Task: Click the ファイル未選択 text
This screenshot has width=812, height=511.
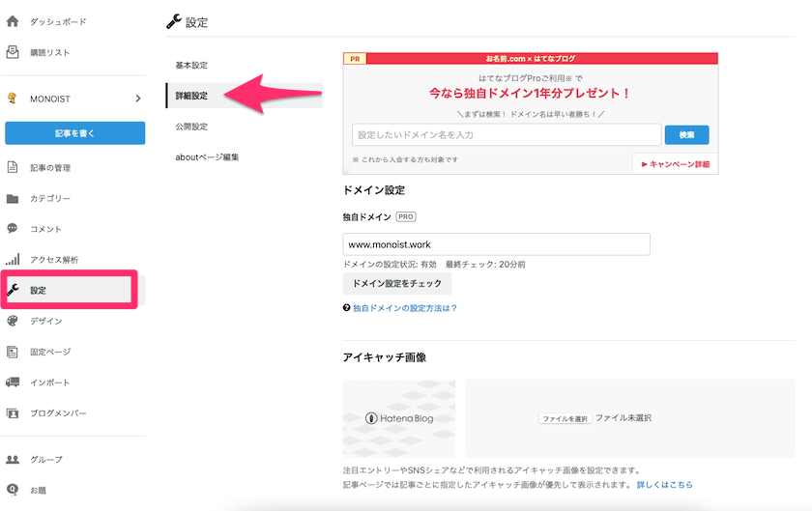Action: [623, 418]
